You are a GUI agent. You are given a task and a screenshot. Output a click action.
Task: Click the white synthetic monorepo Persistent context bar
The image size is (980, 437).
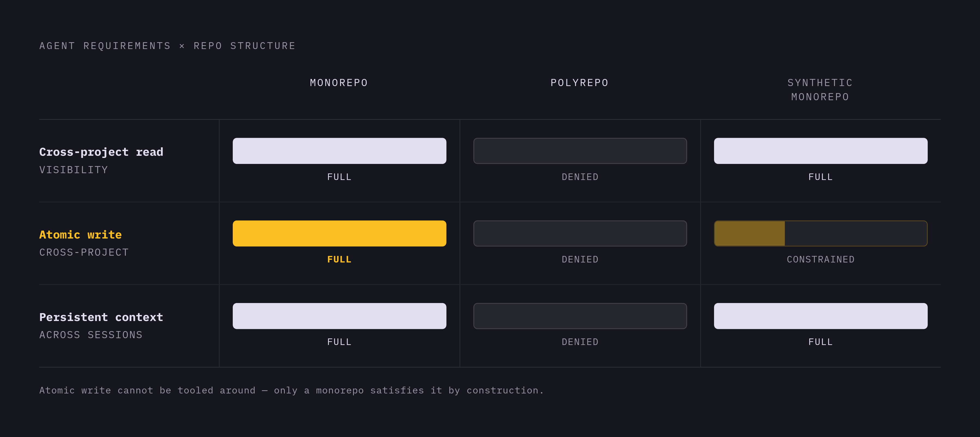click(820, 316)
